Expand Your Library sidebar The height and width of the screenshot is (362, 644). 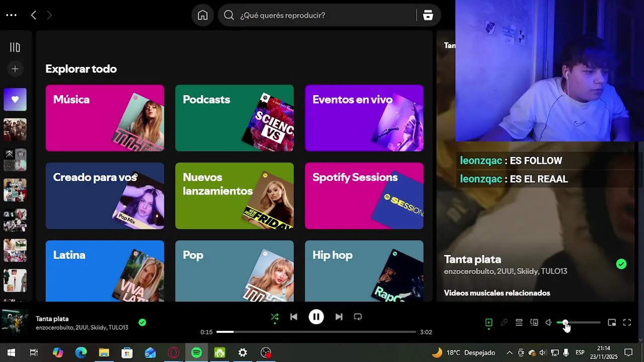point(15,47)
